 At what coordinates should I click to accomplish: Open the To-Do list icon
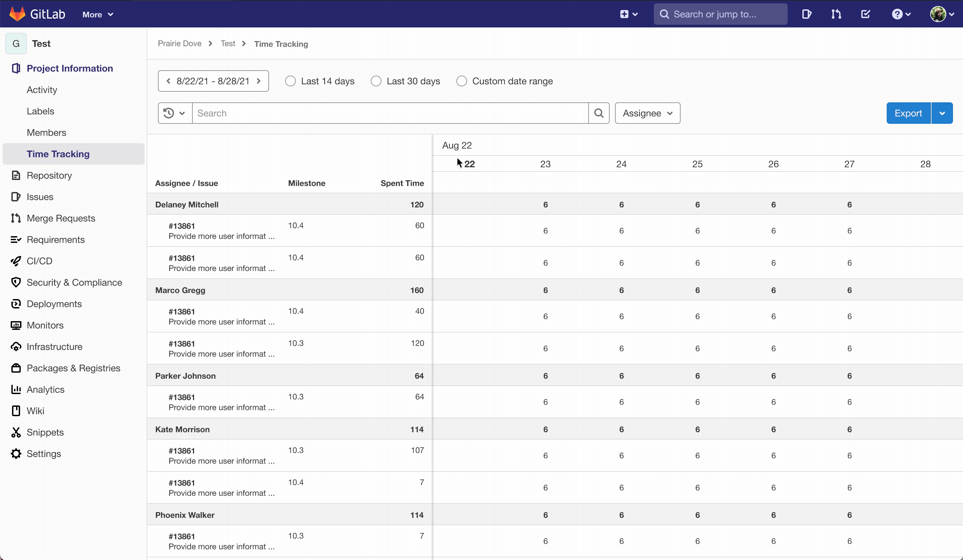click(x=866, y=14)
